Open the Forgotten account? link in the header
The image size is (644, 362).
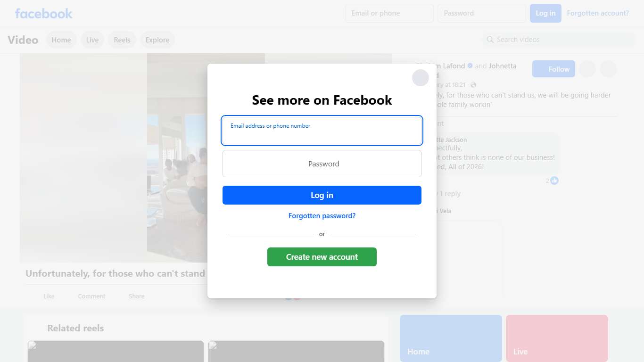(598, 13)
